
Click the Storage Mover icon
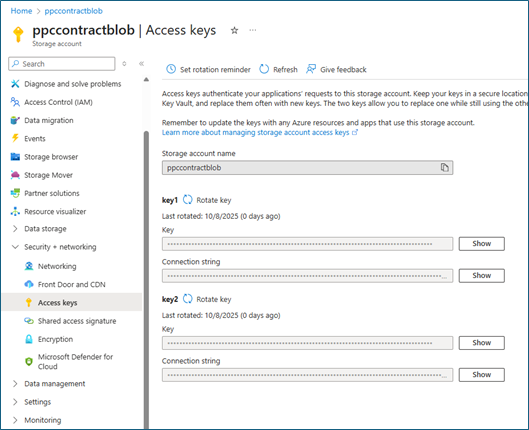(15, 175)
